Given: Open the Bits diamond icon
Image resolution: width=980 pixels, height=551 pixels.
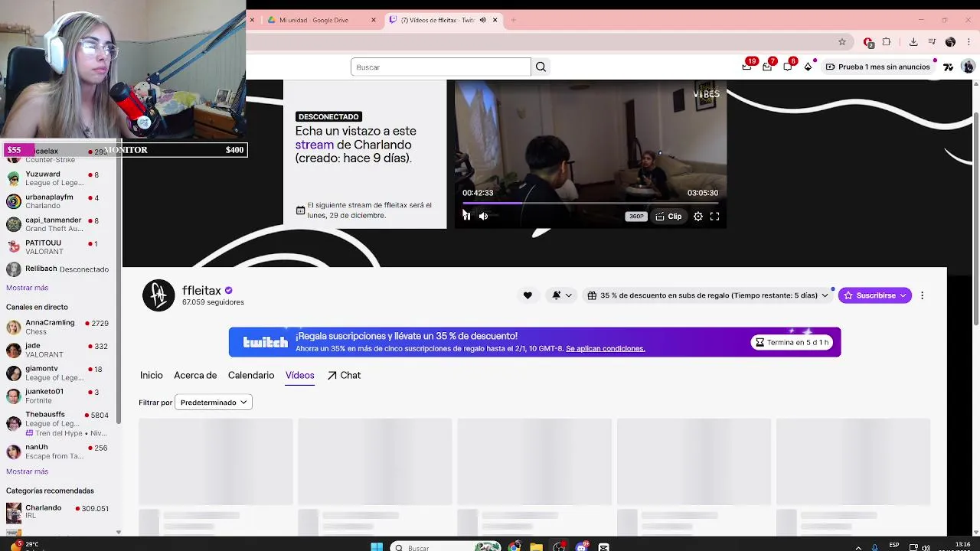Looking at the screenshot, I should [x=808, y=67].
